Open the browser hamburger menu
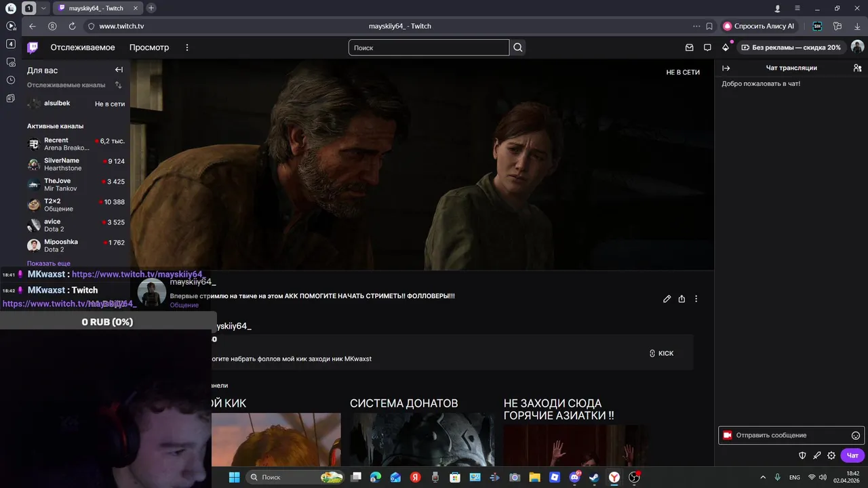The width and height of the screenshot is (868, 488). tap(797, 8)
